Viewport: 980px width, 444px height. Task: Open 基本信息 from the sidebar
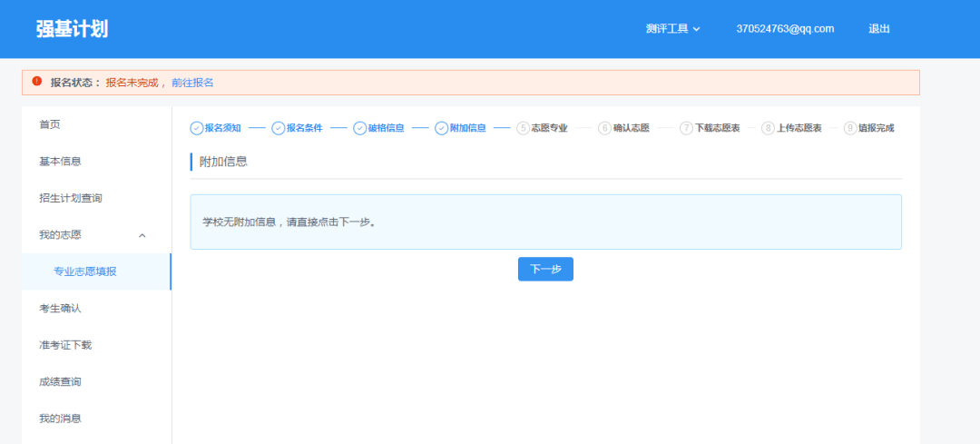tap(60, 162)
